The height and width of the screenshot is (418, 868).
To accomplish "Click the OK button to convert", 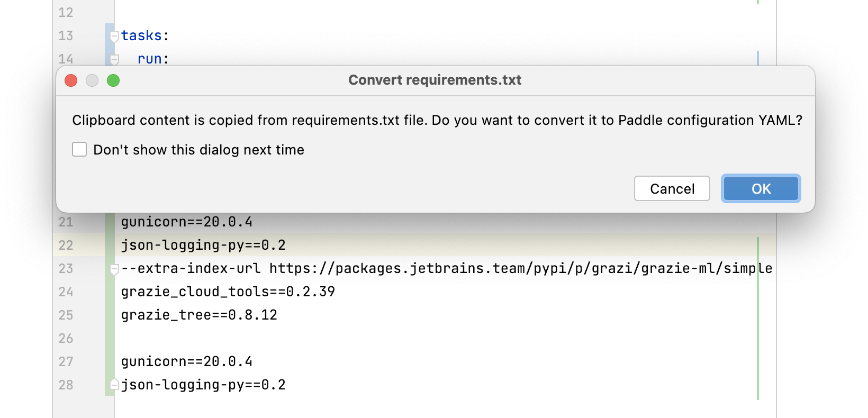I will click(x=761, y=189).
